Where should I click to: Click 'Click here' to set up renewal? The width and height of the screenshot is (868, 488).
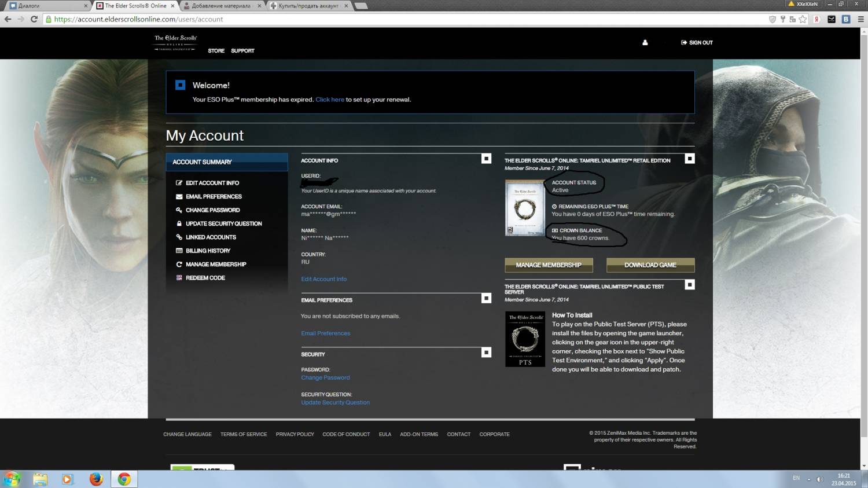(x=330, y=100)
